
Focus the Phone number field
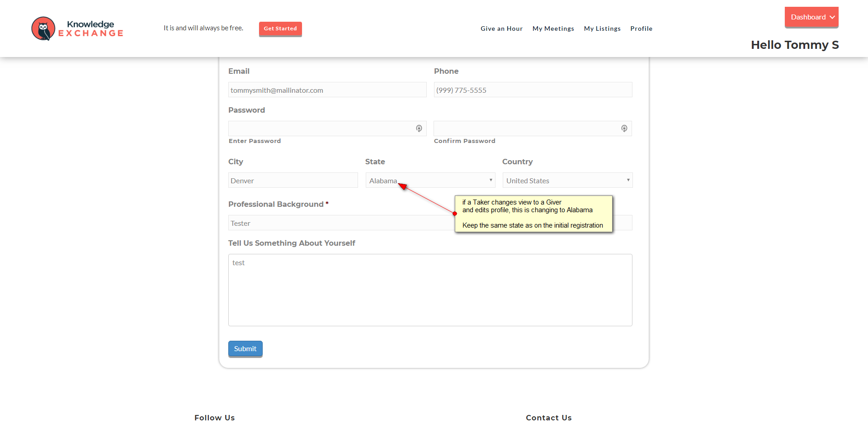[533, 90]
